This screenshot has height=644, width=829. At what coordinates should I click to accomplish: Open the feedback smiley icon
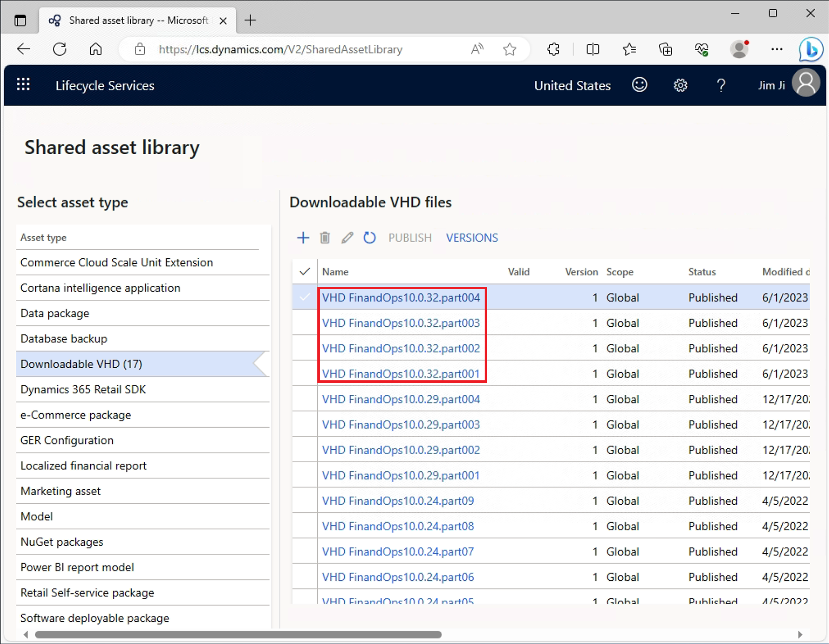pyautogui.click(x=639, y=85)
